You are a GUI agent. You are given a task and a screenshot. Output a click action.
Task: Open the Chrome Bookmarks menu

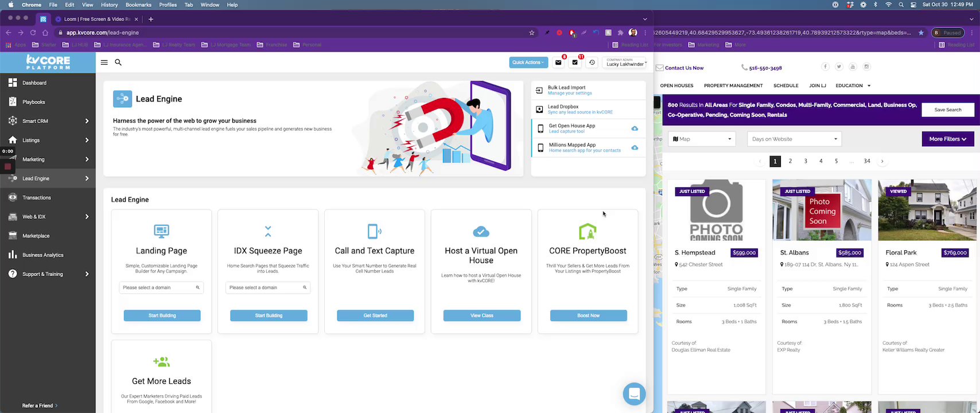138,5
